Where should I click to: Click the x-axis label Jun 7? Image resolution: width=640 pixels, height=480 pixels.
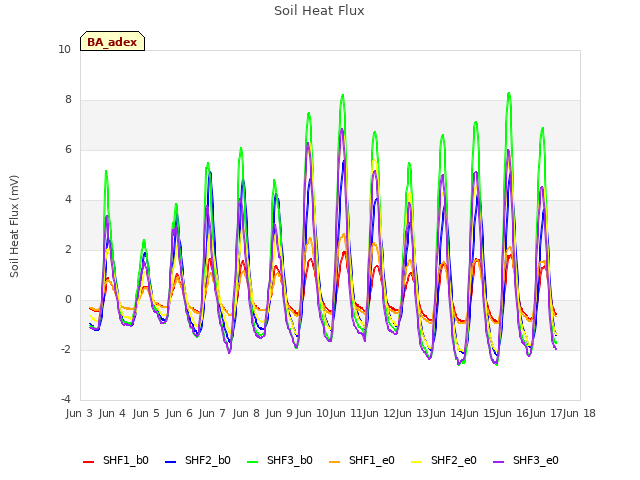212,413
